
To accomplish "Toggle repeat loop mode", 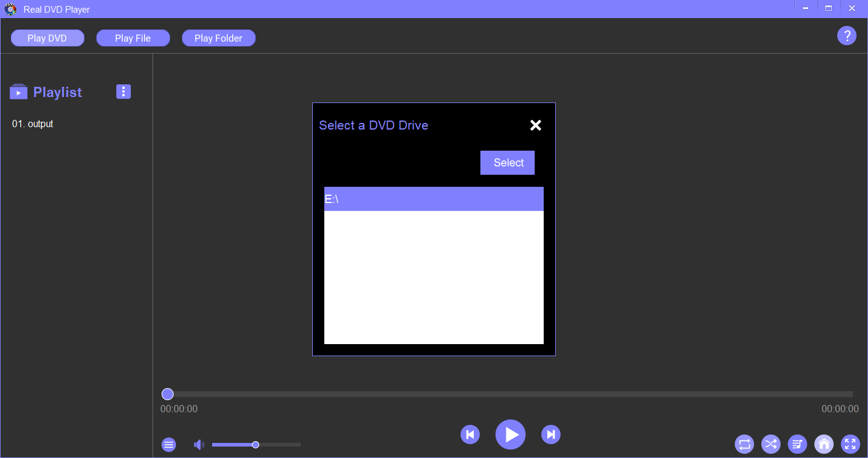I will point(744,444).
